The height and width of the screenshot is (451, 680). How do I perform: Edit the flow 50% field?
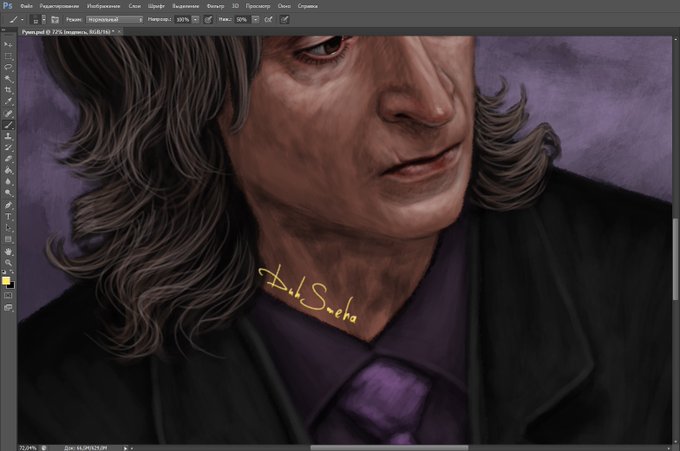click(242, 20)
